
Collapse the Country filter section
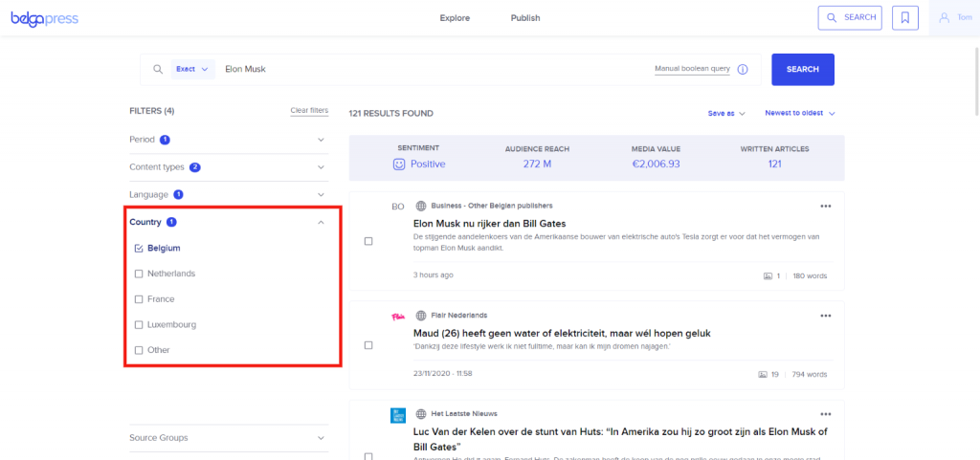pos(229,222)
